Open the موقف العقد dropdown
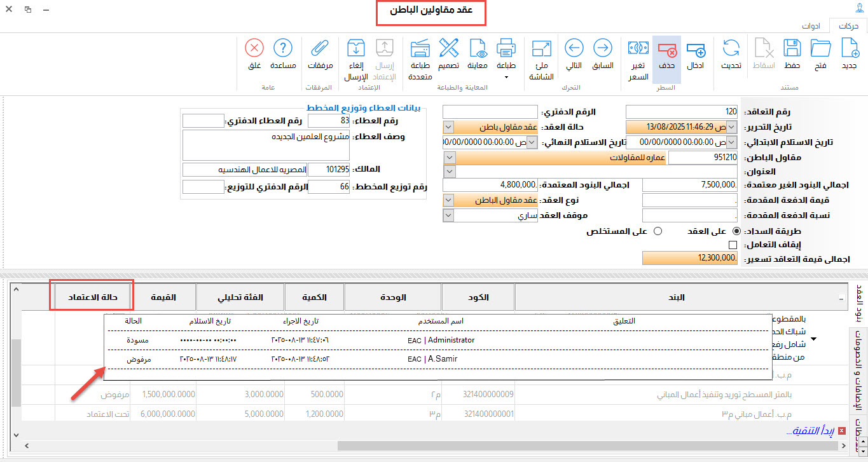Viewport: 868px width, 462px height. pos(448,215)
